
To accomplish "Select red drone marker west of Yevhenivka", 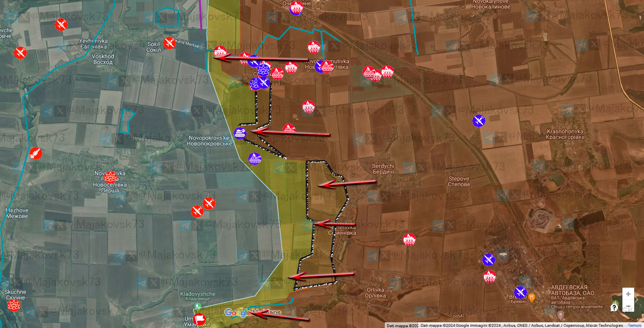I will pyautogui.click(x=20, y=53).
